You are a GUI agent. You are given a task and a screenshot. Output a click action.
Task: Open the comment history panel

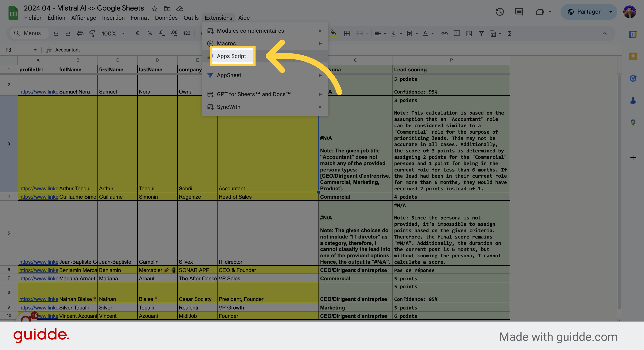(519, 12)
